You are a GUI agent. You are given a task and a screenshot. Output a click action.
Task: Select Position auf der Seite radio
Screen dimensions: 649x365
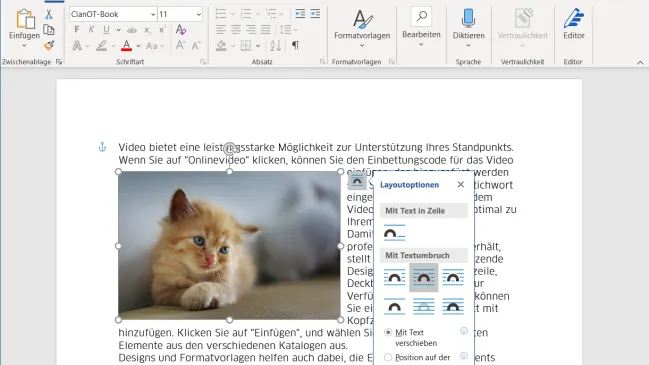coord(388,357)
